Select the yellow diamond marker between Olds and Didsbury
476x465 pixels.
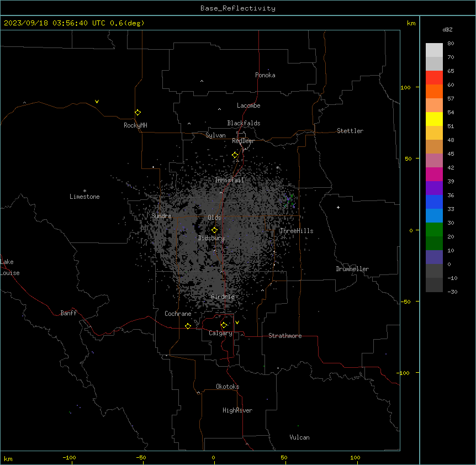coord(214,230)
